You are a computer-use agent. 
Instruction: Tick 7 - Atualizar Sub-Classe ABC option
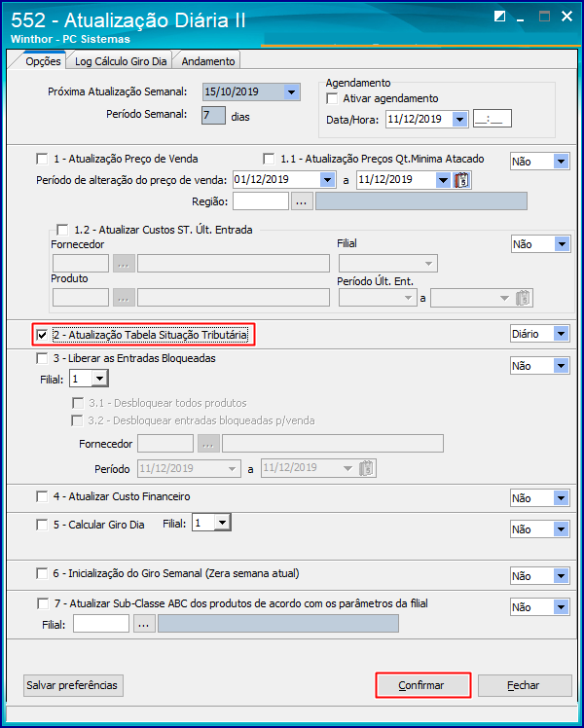point(43,603)
